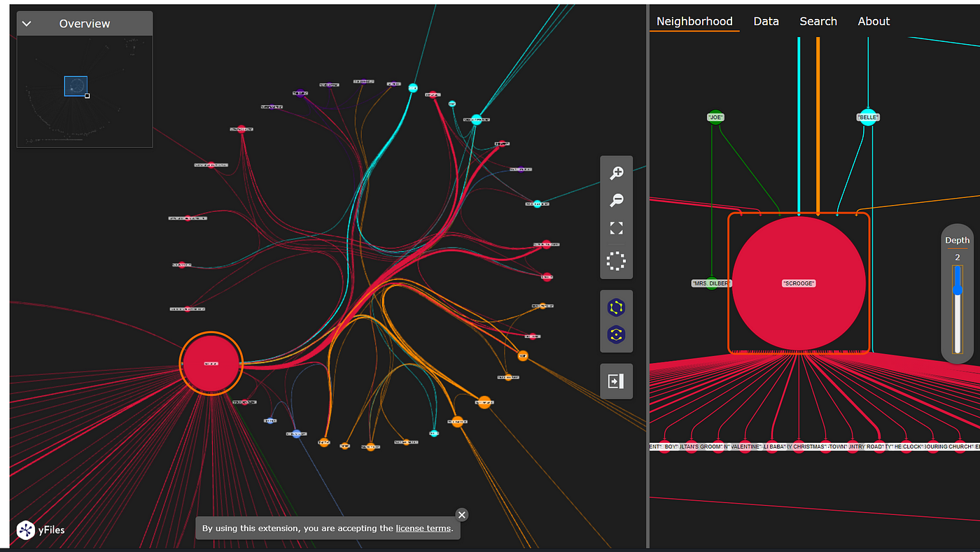
Task: Select the BELLE node
Action: 867,118
